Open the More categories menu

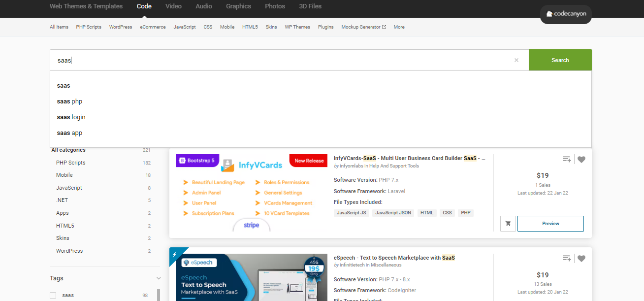pyautogui.click(x=399, y=27)
